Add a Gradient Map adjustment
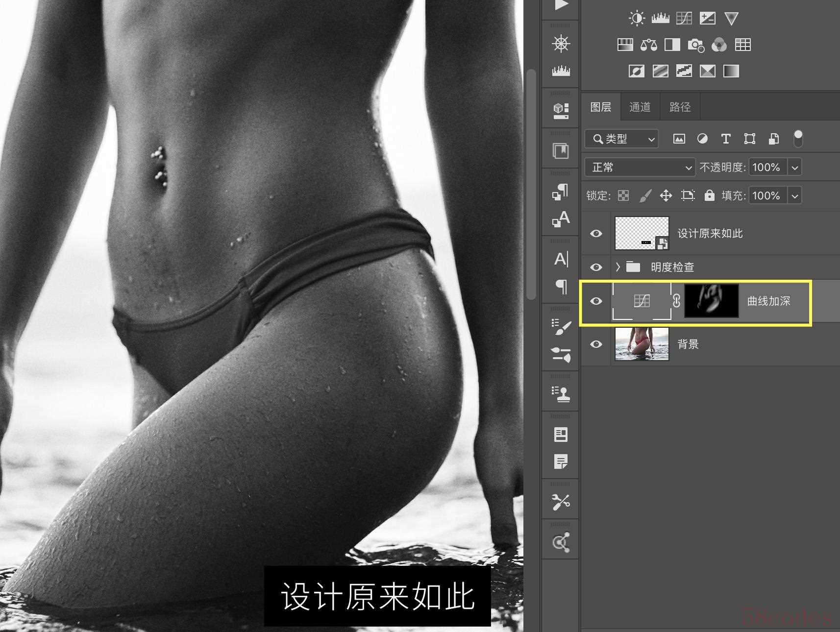Viewport: 840px width, 632px height. click(x=731, y=71)
